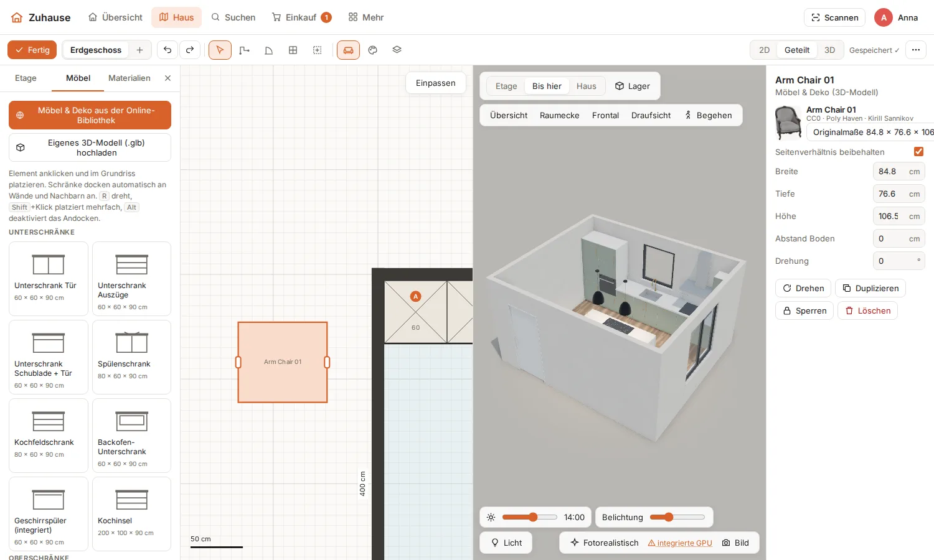Add a new floor with plus
The image size is (934, 560).
tap(139, 50)
